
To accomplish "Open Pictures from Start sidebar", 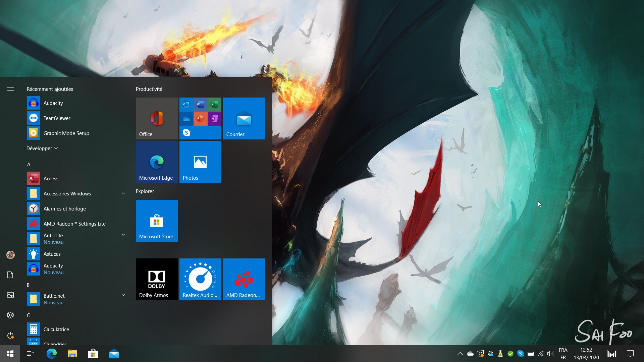I will pyautogui.click(x=10, y=295).
